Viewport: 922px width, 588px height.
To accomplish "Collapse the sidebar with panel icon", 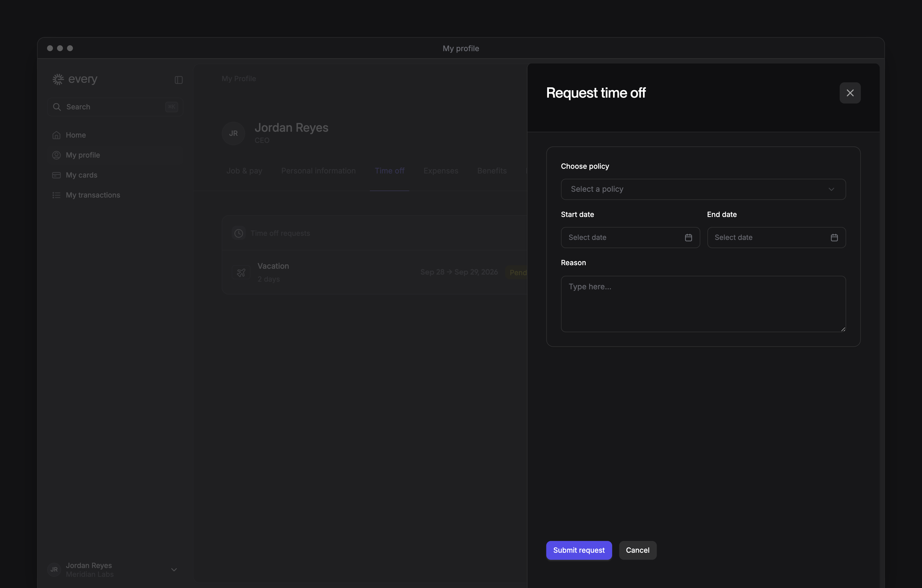I will point(179,80).
